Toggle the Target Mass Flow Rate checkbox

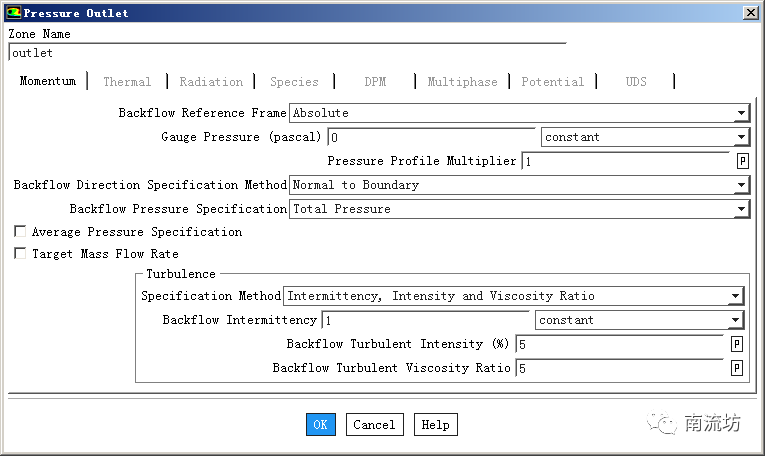pos(20,254)
